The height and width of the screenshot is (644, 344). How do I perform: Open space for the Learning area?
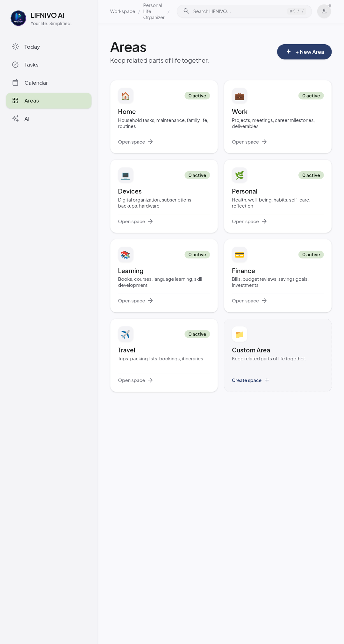(x=135, y=301)
